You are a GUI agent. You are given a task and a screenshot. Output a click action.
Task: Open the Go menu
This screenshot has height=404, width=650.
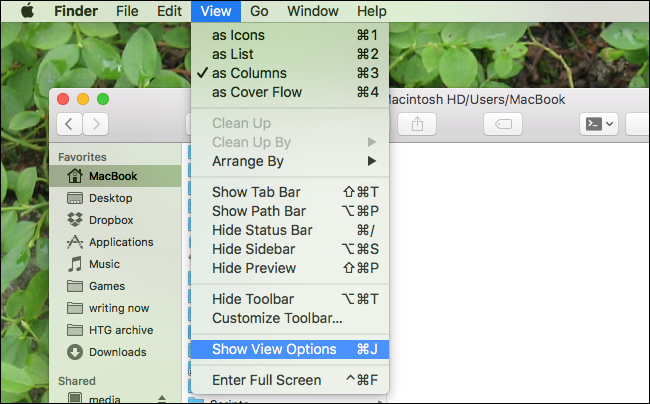(259, 11)
